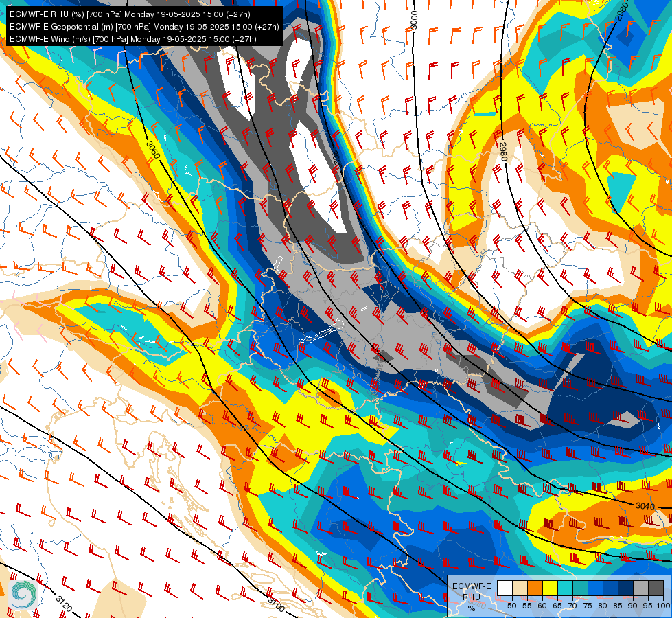Pick the teal 70–75 legend swatch

pyautogui.click(x=581, y=588)
